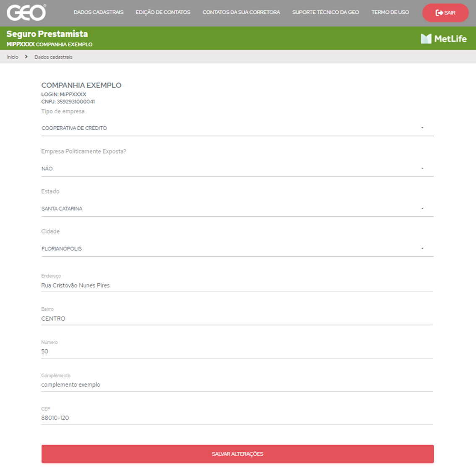Open the Cidade dropdown showing Florianópolis
This screenshot has width=476, height=476.
click(x=238, y=248)
